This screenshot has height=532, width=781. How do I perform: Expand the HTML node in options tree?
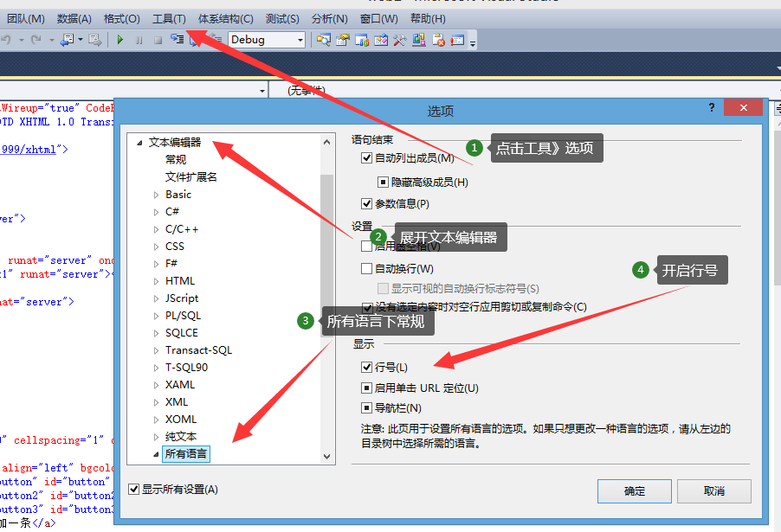[157, 281]
